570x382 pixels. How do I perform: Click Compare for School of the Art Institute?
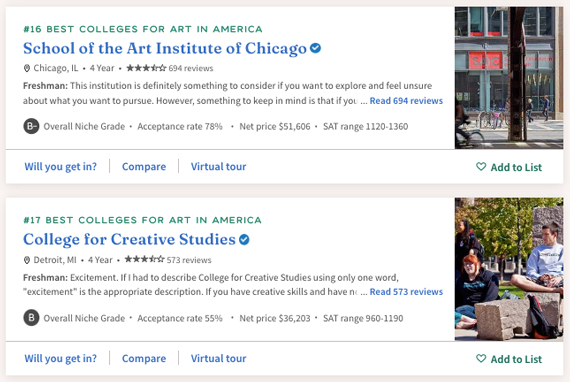pos(144,167)
